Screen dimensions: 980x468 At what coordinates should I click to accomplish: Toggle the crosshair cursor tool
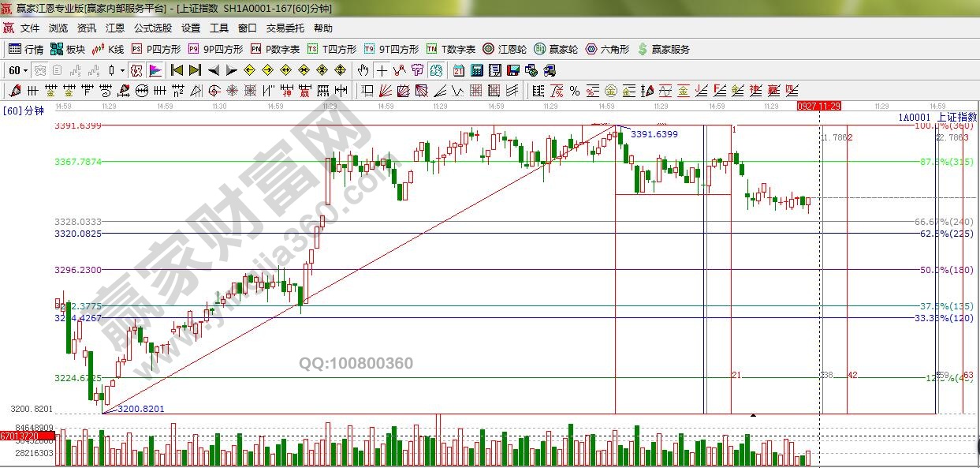[382, 70]
